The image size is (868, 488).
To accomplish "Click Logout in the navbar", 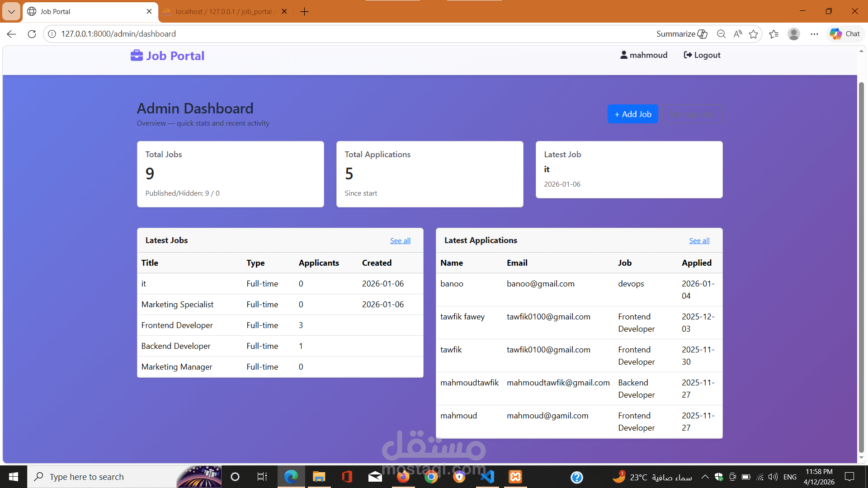I will click(702, 55).
